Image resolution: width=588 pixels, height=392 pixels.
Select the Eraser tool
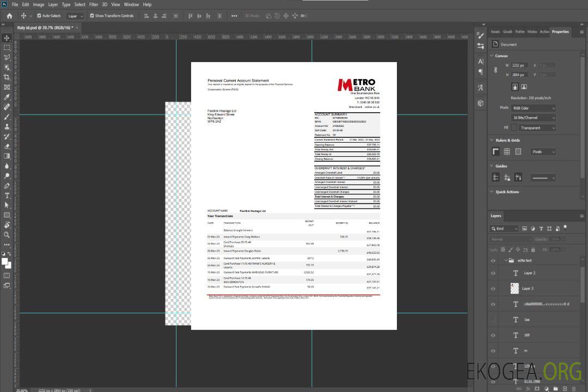coord(7,146)
